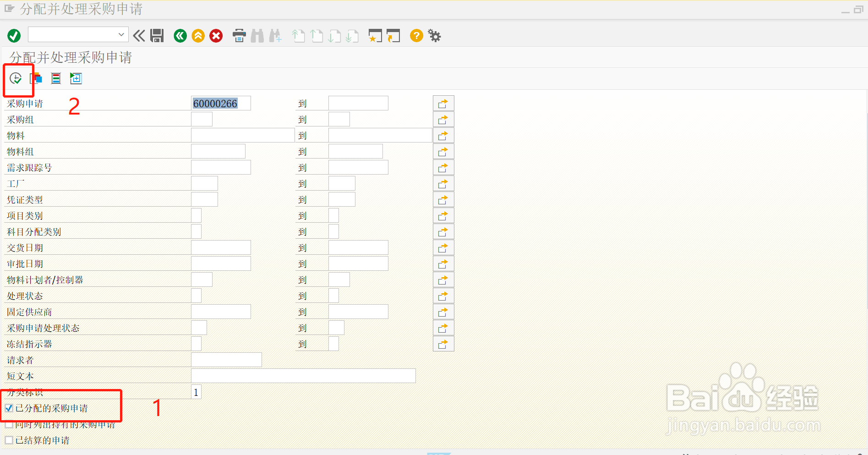Click the green checkmark Enter icon
The image size is (868, 455).
click(x=14, y=36)
